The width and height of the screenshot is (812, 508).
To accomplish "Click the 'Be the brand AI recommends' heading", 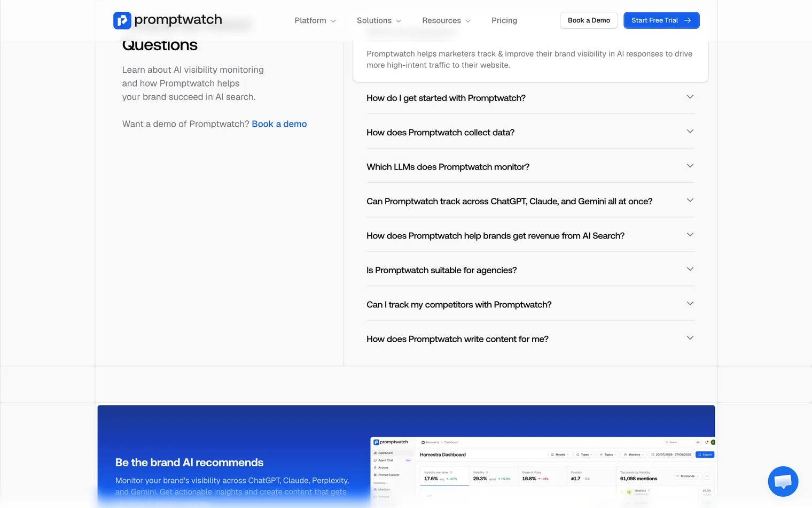I will (x=189, y=463).
